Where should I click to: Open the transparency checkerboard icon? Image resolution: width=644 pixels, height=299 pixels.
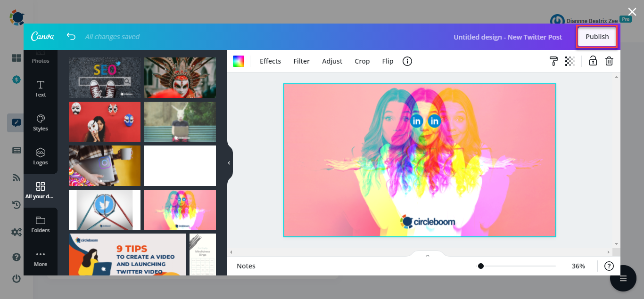pyautogui.click(x=570, y=61)
